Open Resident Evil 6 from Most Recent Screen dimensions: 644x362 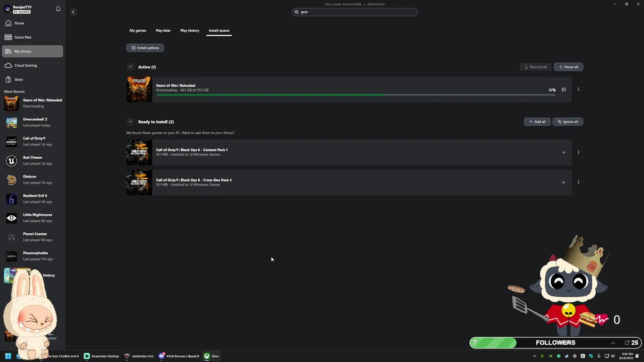point(33,199)
